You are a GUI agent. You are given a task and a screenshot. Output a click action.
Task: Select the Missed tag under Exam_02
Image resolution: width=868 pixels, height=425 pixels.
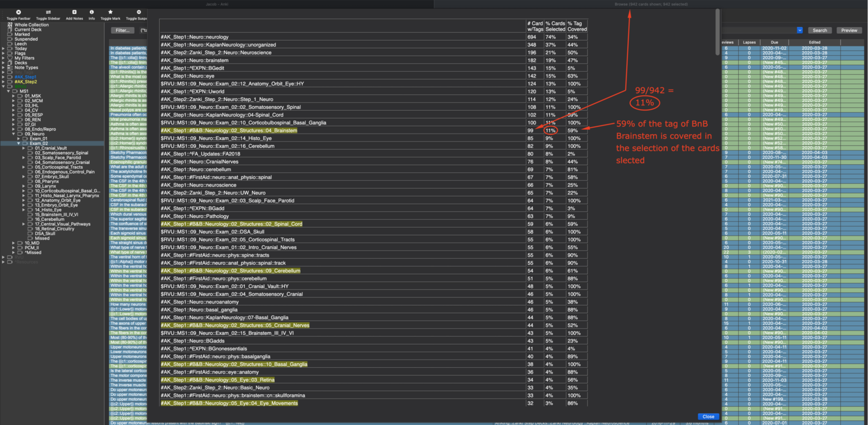(x=42, y=238)
